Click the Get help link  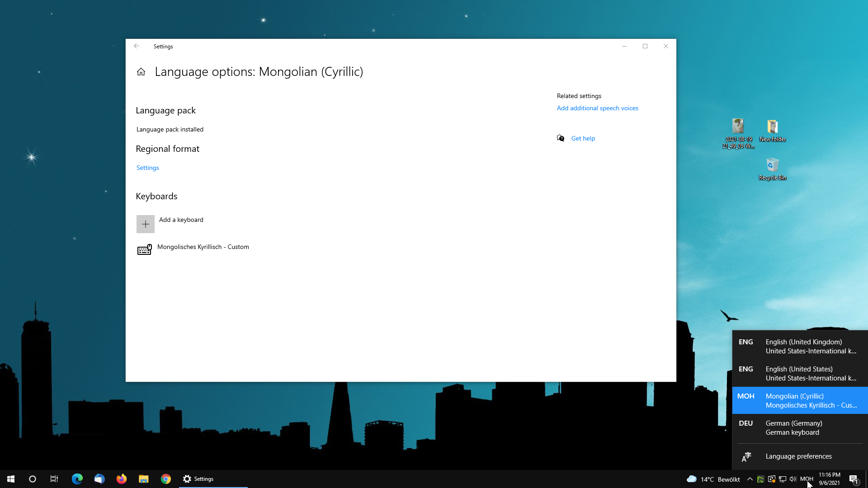[x=583, y=138]
